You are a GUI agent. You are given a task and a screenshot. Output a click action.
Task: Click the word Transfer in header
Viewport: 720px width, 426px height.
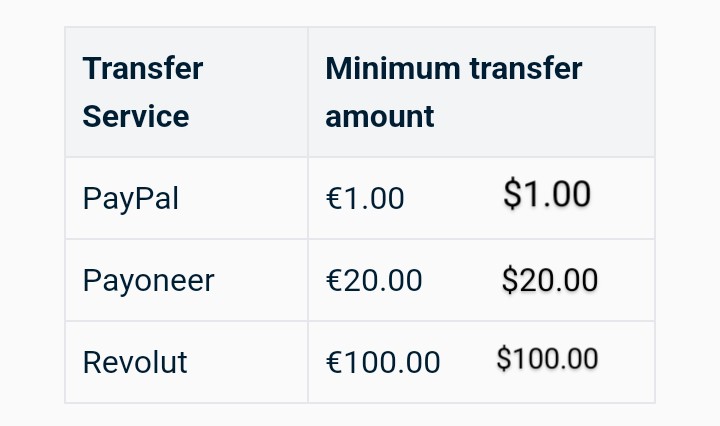coord(143,68)
